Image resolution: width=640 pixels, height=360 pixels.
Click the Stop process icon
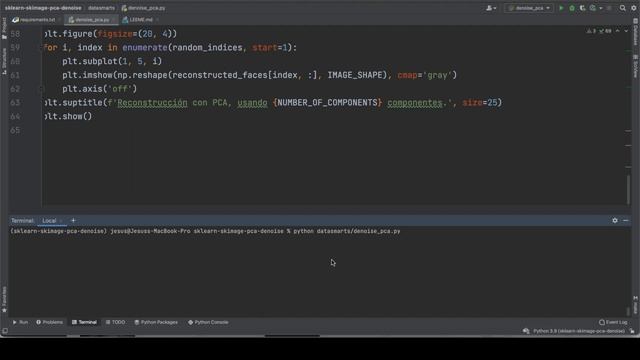click(609, 8)
